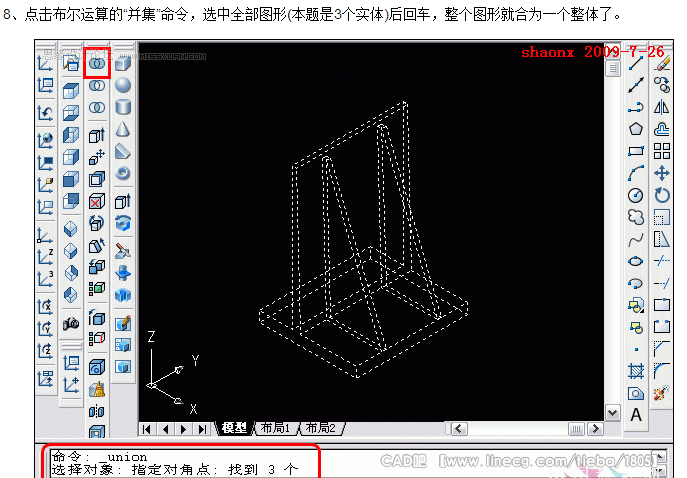This screenshot has height=478, width=687.
Task: Select the Arc tool
Action: [x=636, y=173]
